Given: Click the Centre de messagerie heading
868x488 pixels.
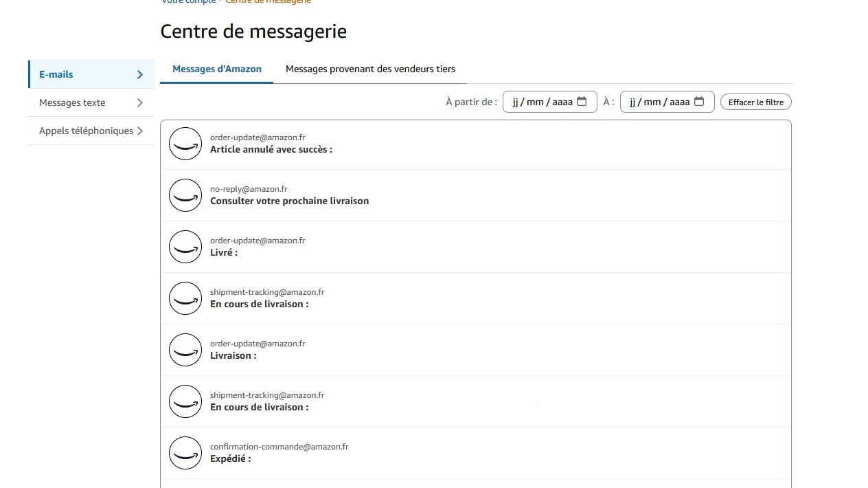Looking at the screenshot, I should 253,31.
